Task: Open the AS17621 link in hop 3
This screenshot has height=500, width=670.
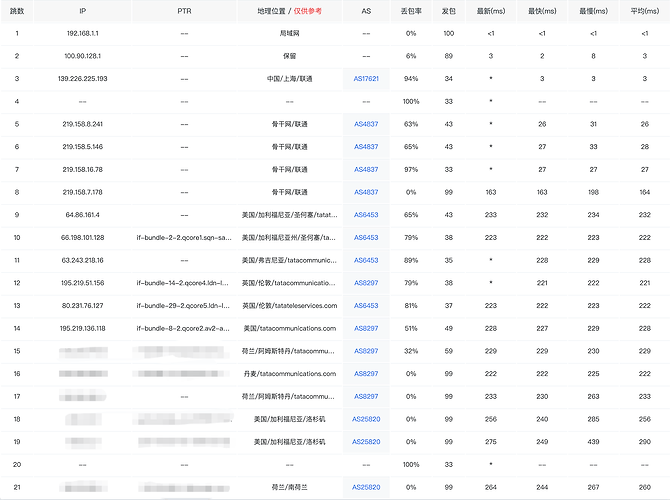Action: [366, 79]
